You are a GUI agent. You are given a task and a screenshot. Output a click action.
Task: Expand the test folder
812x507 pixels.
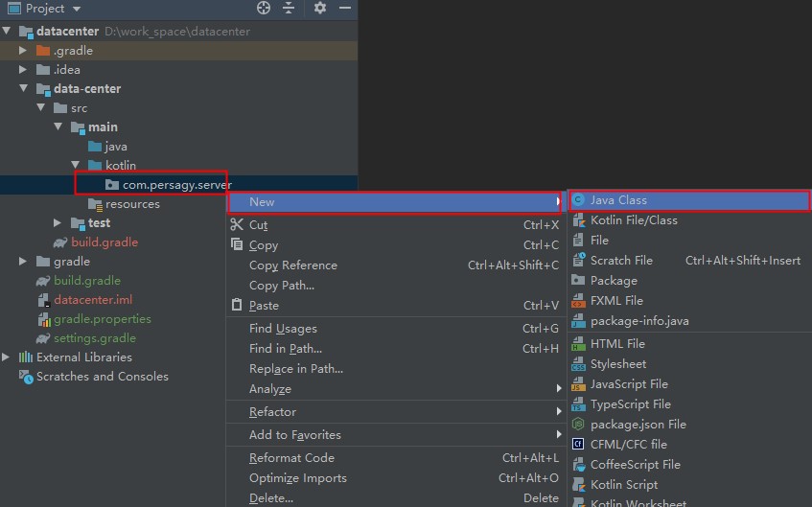coord(58,223)
